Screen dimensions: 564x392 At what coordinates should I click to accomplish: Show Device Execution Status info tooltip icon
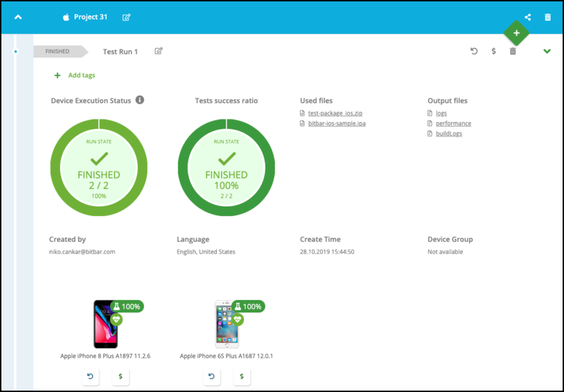139,100
